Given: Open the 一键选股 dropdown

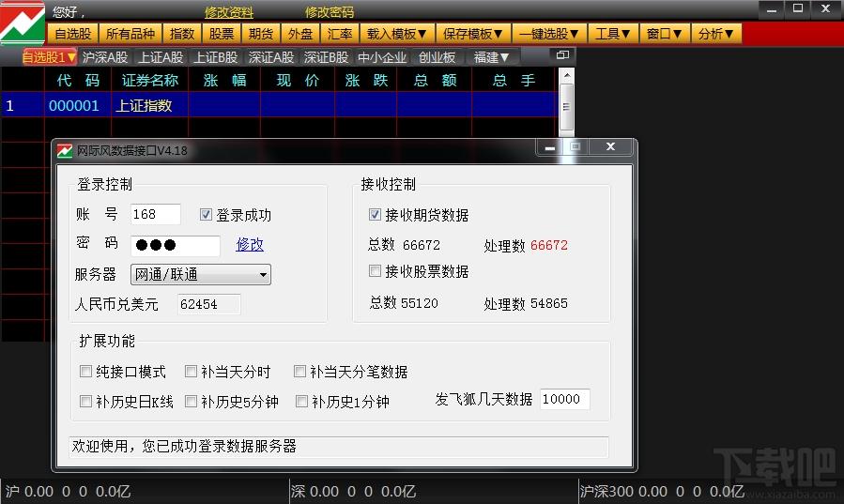Looking at the screenshot, I should (x=548, y=34).
